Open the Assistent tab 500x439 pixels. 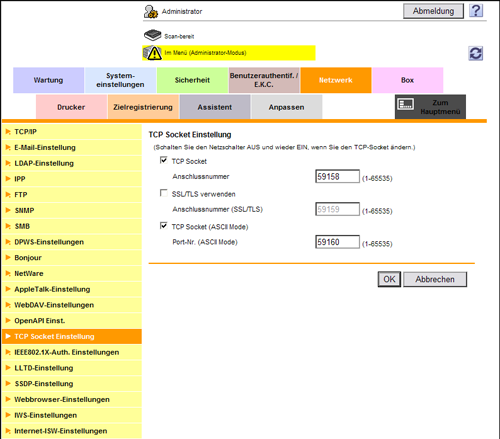[x=215, y=107]
